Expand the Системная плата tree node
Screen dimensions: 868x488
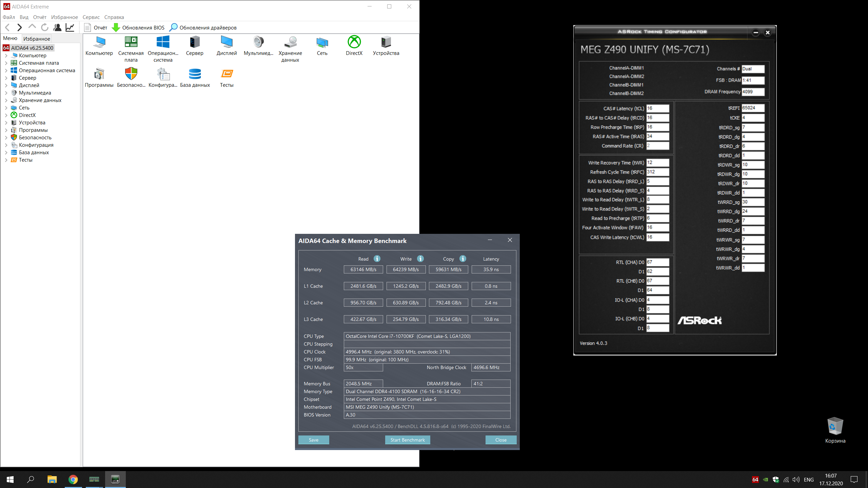point(6,63)
